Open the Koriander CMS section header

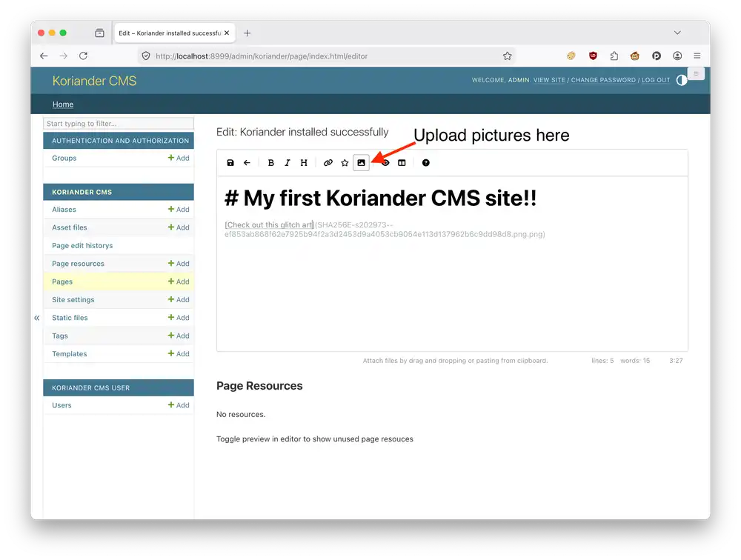click(x=82, y=192)
